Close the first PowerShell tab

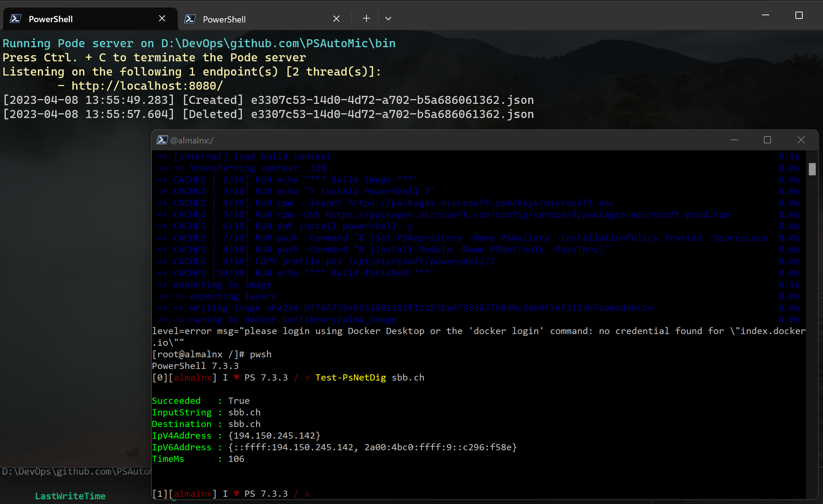point(162,19)
